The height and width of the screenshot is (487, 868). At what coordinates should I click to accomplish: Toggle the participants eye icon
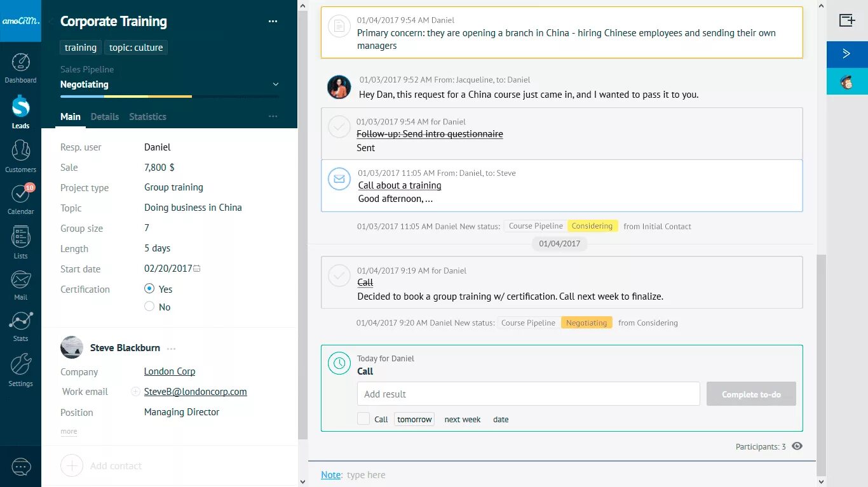(x=797, y=446)
